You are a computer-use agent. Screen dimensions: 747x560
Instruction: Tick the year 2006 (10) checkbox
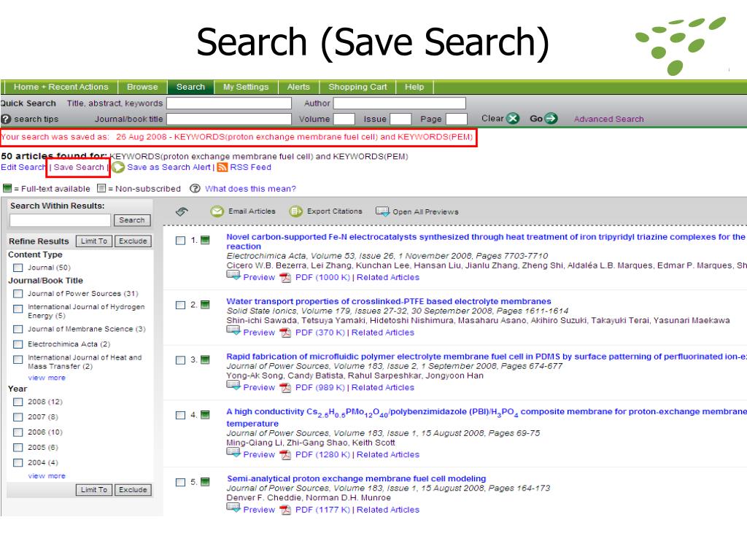(x=18, y=432)
